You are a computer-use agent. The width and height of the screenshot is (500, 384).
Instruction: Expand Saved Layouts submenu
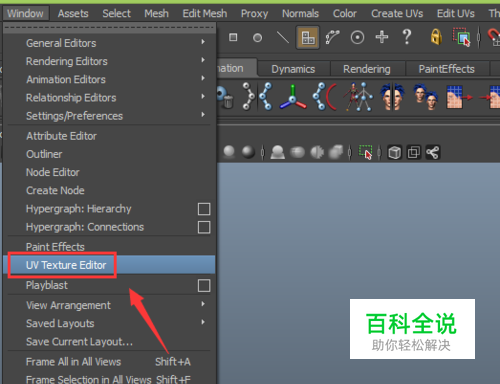tap(109, 323)
